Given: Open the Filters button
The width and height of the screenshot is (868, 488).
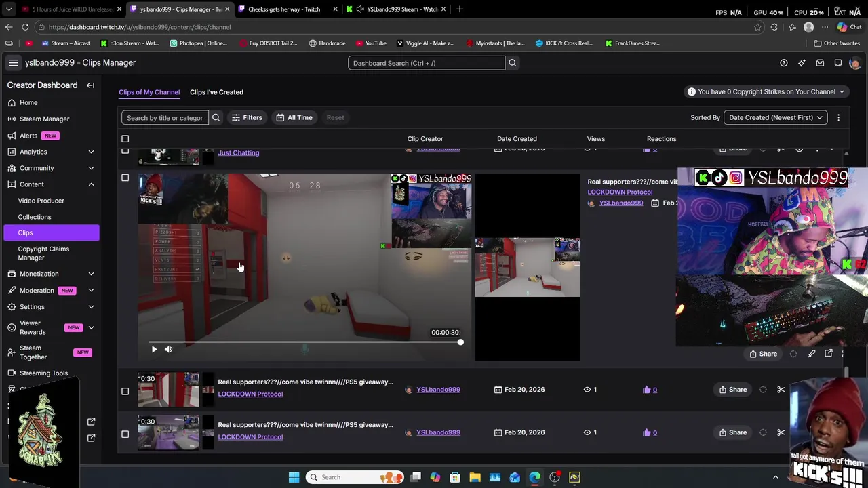Looking at the screenshot, I should point(247,117).
